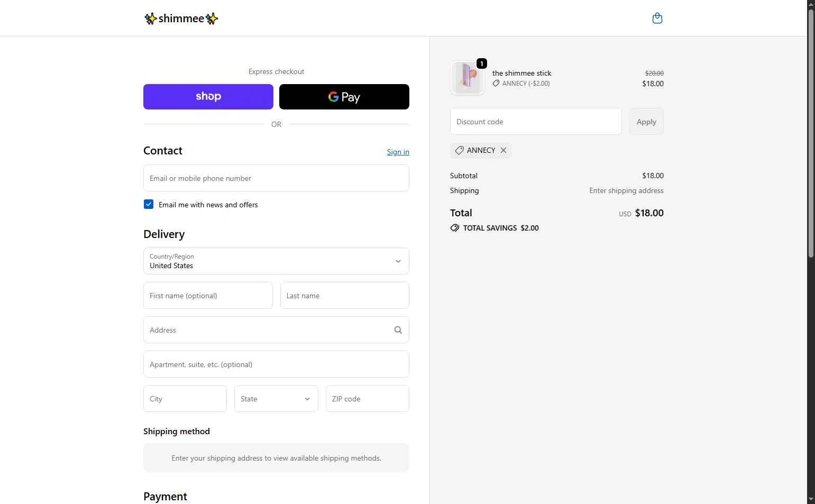This screenshot has height=504, width=815.
Task: Expand the State dropdown
Action: click(x=276, y=399)
